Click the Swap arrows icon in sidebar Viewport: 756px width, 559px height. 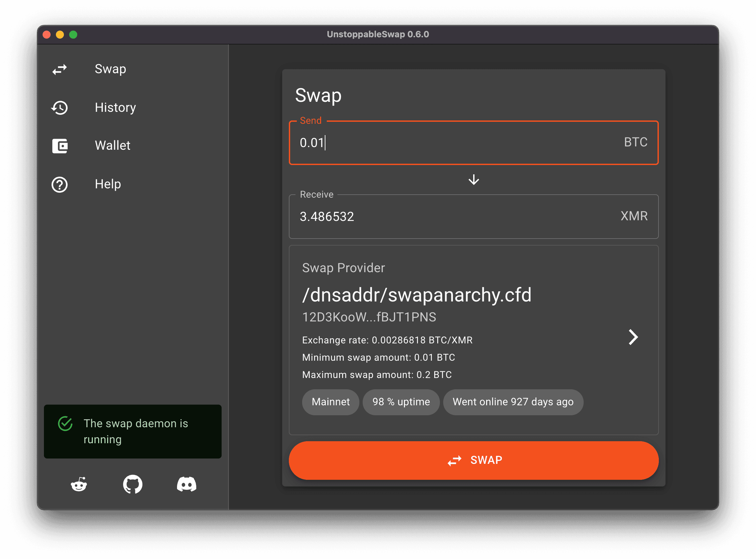60,69
